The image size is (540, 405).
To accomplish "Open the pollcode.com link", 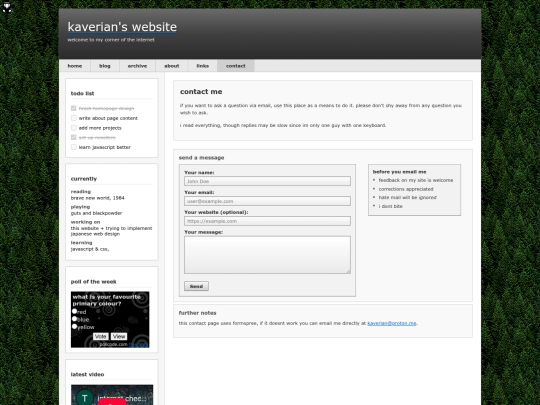I will click(x=114, y=344).
